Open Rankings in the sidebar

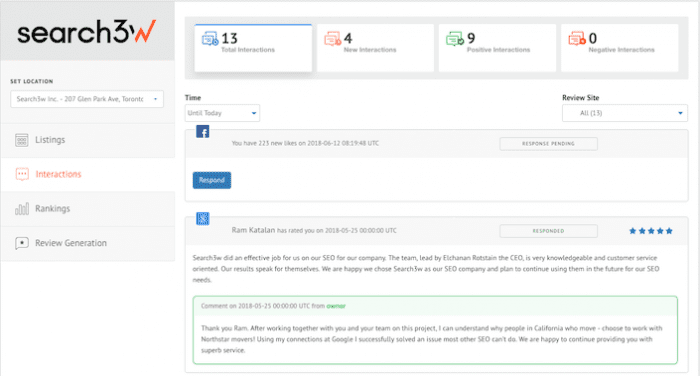pyautogui.click(x=88, y=209)
